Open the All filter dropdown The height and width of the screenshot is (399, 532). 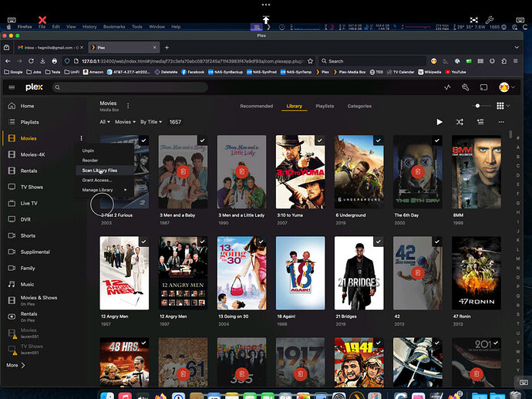point(105,122)
